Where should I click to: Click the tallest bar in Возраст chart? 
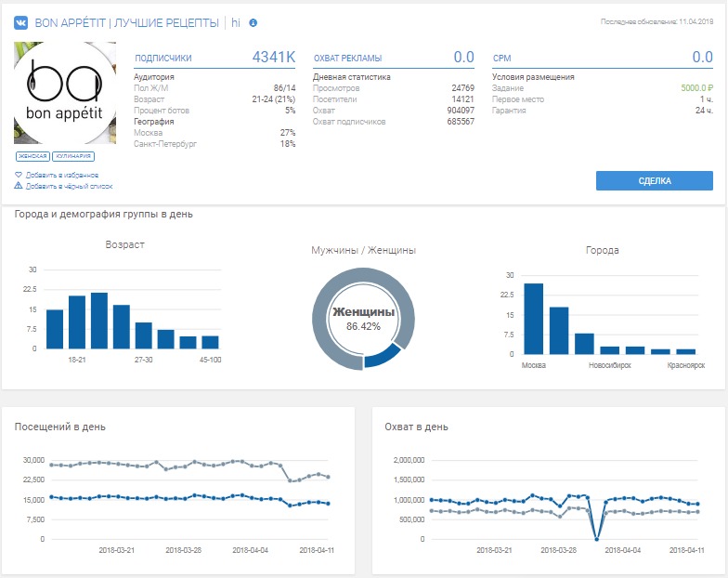[x=99, y=321]
